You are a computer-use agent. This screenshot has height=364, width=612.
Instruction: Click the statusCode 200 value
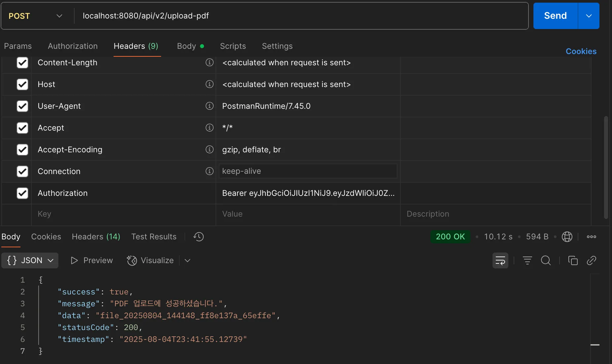(x=131, y=327)
